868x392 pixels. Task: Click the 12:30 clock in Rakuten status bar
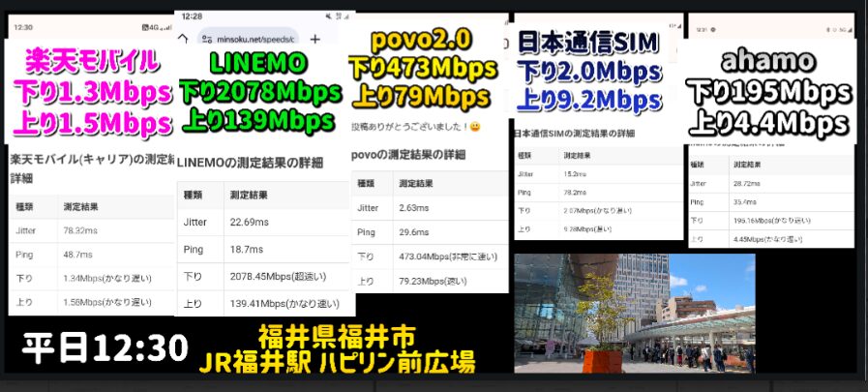[x=23, y=26]
